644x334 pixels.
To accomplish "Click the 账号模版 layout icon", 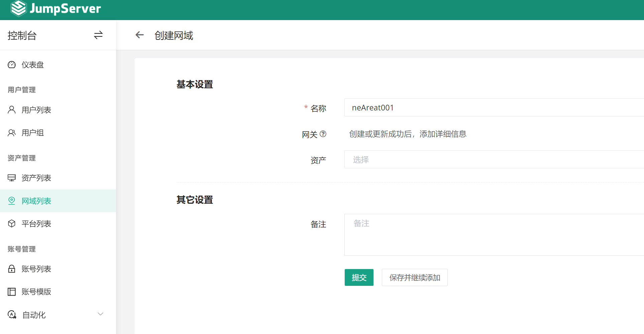I will (12, 291).
